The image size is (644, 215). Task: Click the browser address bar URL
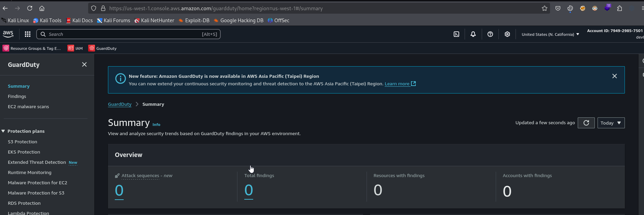click(216, 8)
